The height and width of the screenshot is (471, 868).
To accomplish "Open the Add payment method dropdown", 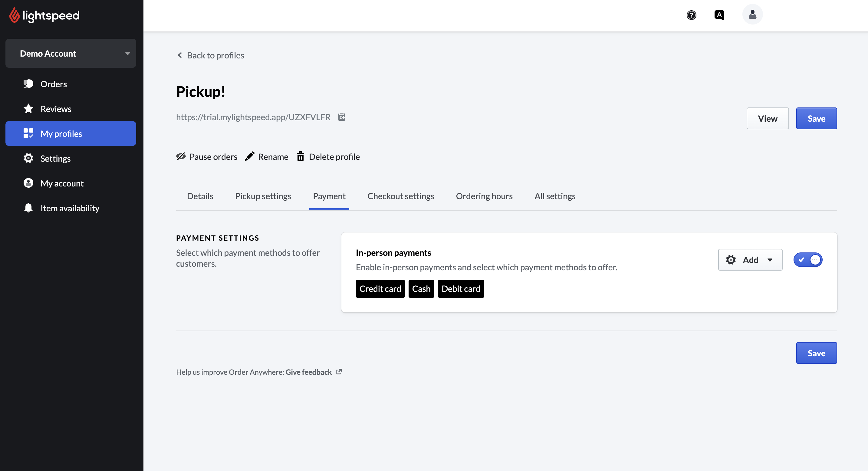I will pyautogui.click(x=750, y=260).
